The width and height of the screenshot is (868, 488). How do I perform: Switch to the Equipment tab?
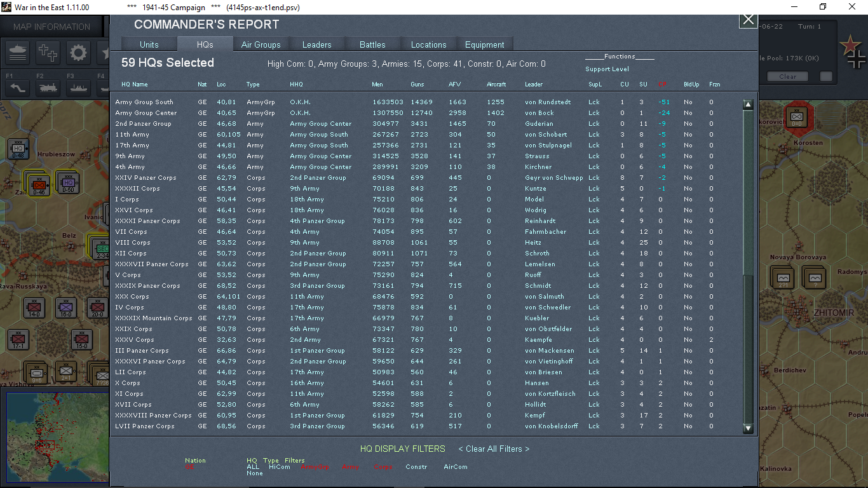tap(485, 44)
